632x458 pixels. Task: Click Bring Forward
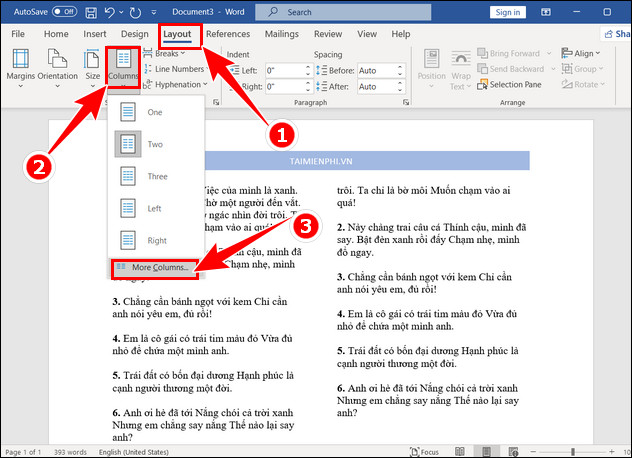(x=509, y=53)
